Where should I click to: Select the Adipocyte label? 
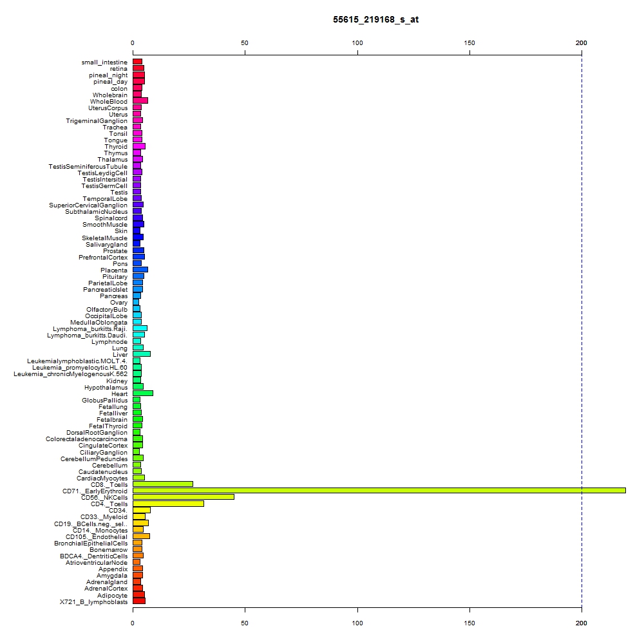tap(112, 596)
